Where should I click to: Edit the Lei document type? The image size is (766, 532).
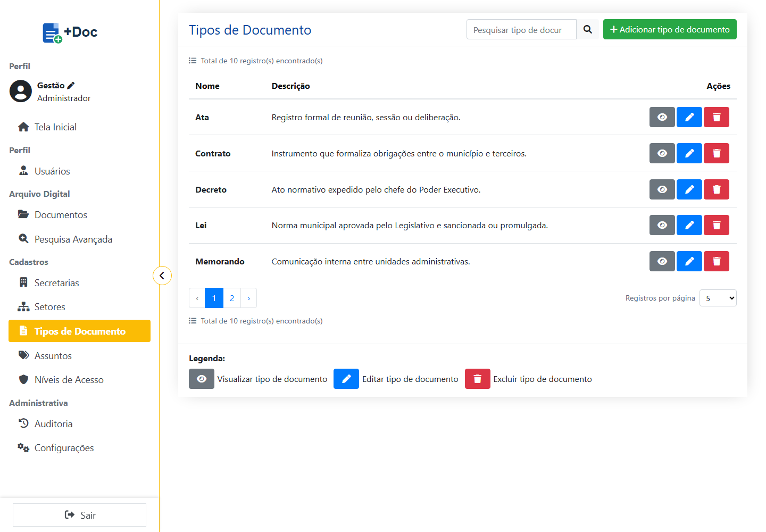689,225
